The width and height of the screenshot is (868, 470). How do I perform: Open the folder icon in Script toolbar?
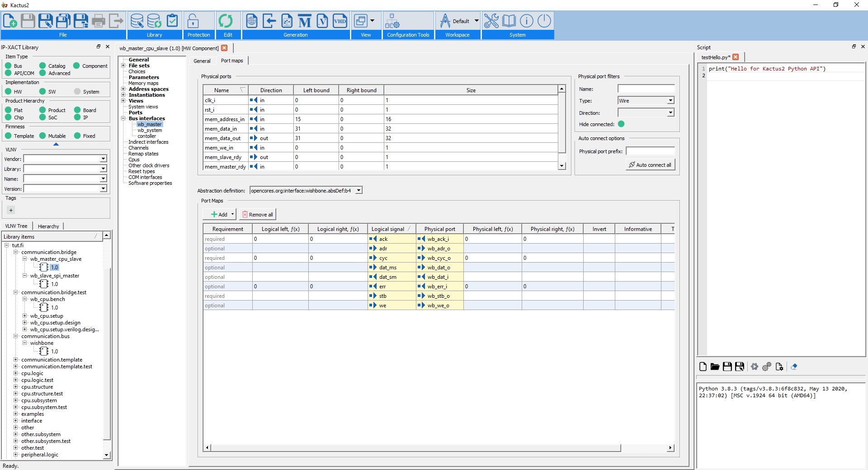[x=715, y=367]
